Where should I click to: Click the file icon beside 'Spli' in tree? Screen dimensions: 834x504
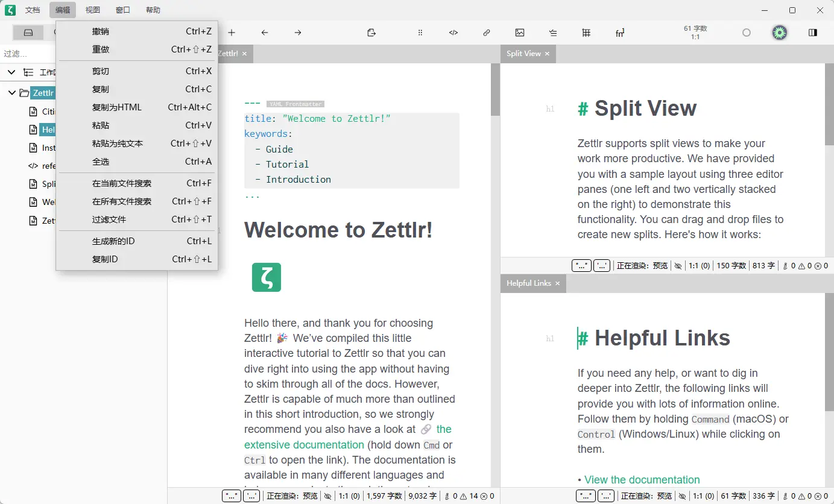pyautogui.click(x=34, y=184)
